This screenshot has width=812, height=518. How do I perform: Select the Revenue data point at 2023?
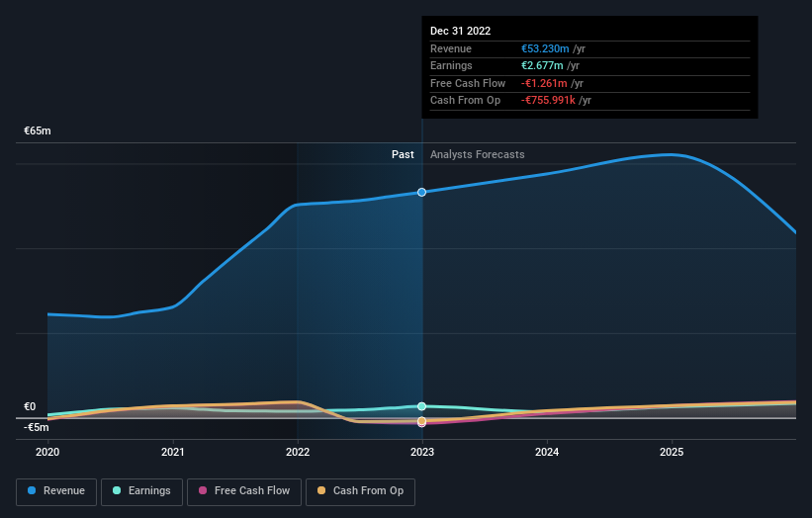coord(422,192)
